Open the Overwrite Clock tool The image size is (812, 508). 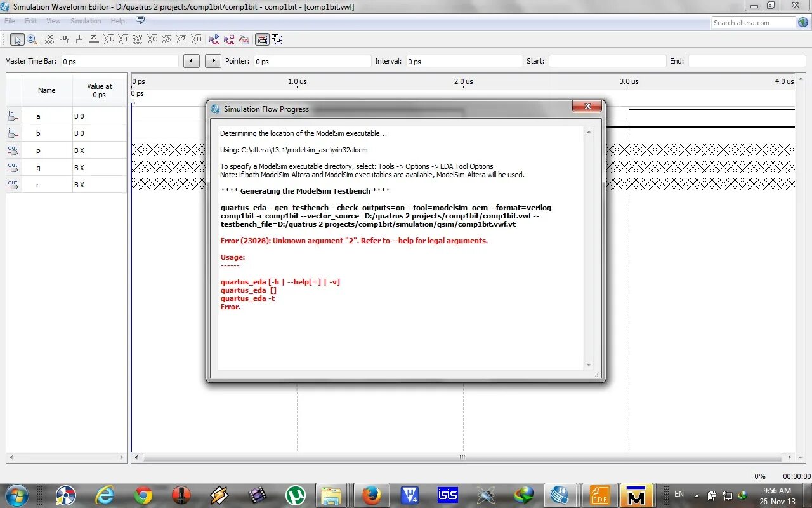[x=167, y=39]
